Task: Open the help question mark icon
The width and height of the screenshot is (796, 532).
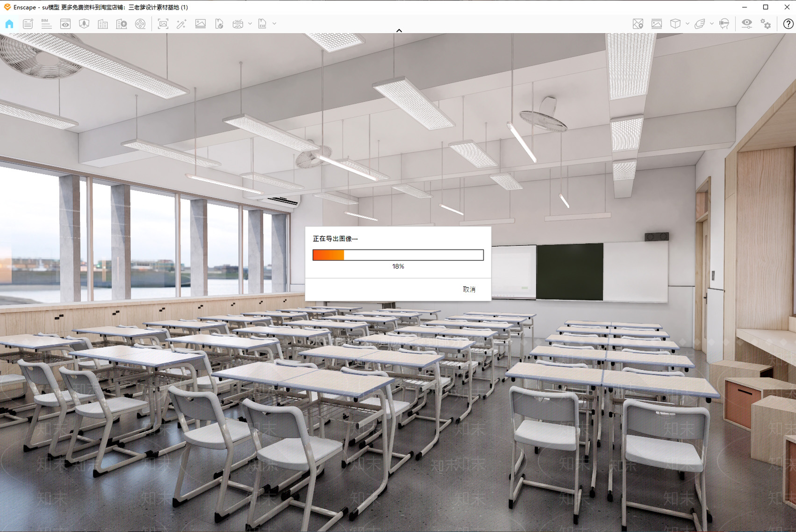Action: (x=788, y=24)
